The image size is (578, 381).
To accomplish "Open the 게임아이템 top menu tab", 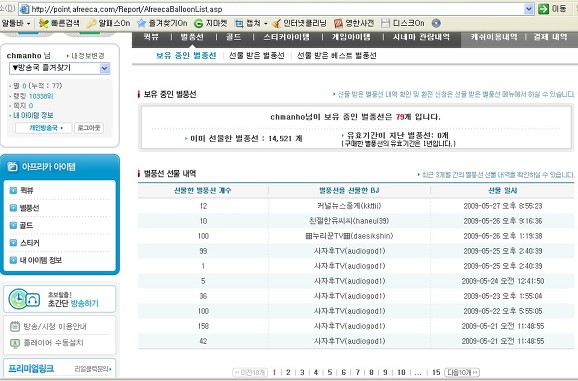I will 351,37.
